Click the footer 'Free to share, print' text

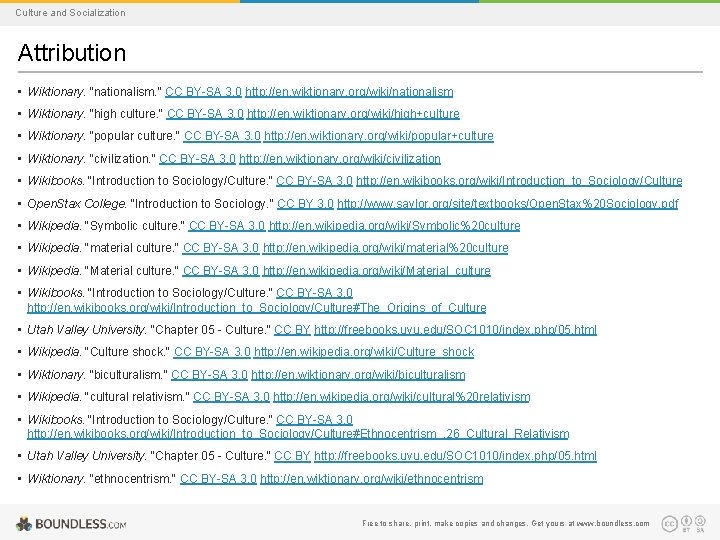(506, 523)
